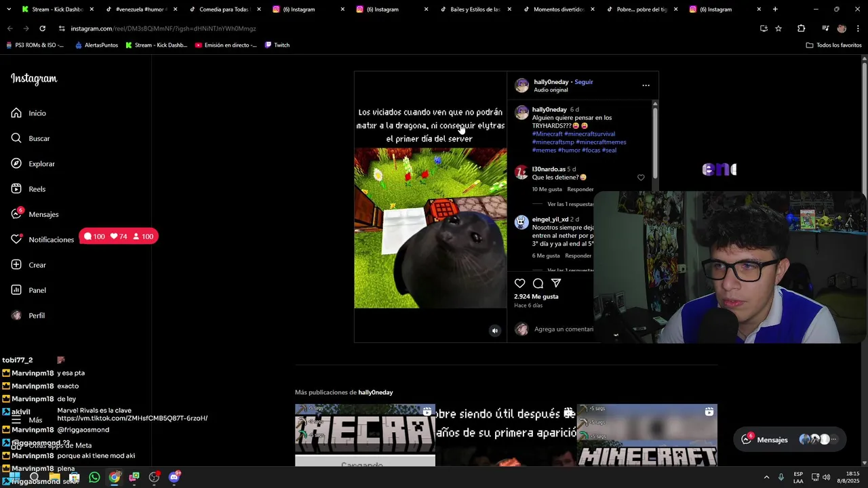
Task: Show hidden system tray icons
Action: point(766,477)
